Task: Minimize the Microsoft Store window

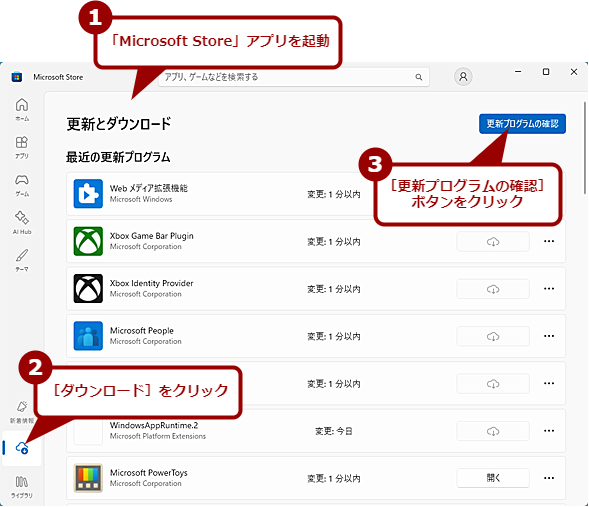Action: pos(518,71)
